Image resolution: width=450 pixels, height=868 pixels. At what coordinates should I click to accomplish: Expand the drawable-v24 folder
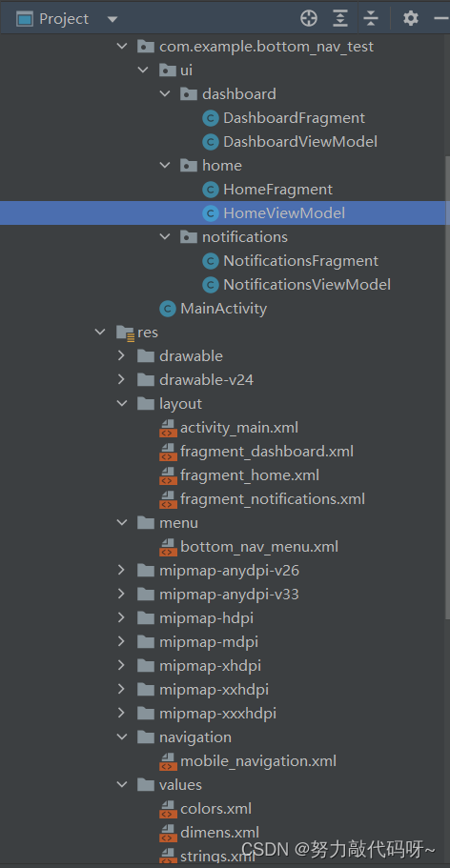click(x=121, y=380)
